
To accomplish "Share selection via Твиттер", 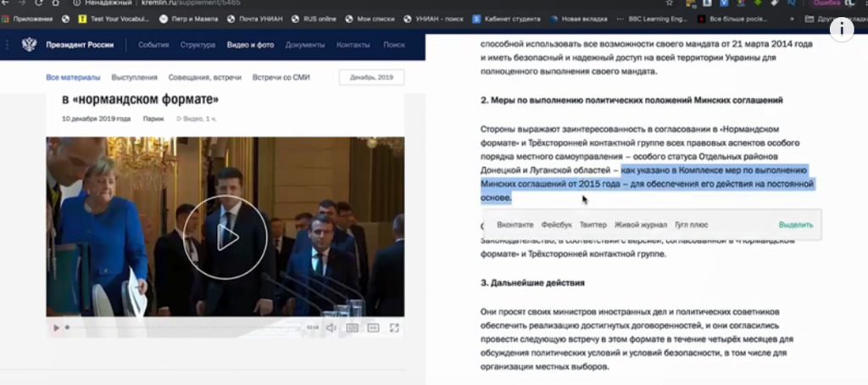I will pos(593,225).
